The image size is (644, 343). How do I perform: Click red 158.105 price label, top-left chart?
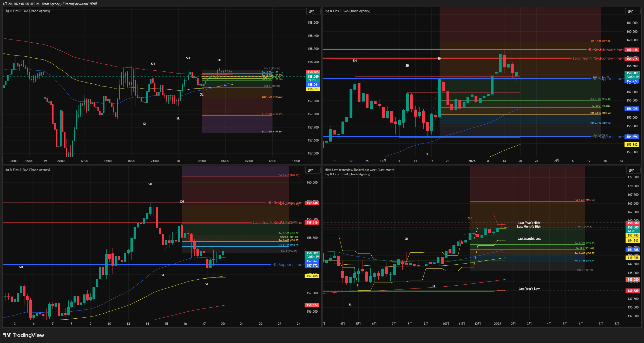pos(313,72)
